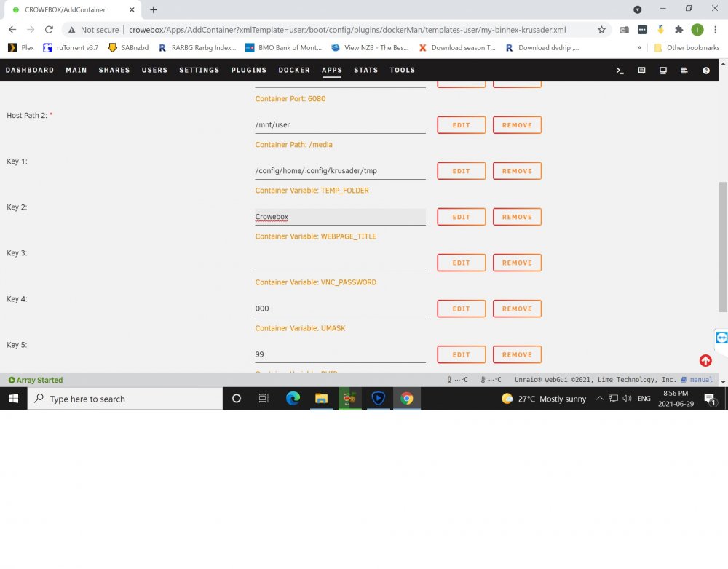The height and width of the screenshot is (569, 728).
Task: Click the page vertical scrollbar thumb
Action: (x=723, y=247)
